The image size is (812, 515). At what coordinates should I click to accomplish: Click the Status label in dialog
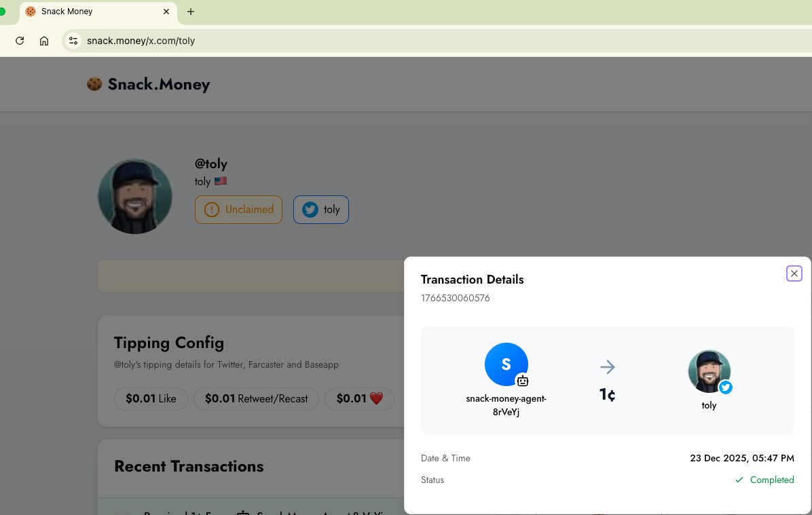click(432, 480)
